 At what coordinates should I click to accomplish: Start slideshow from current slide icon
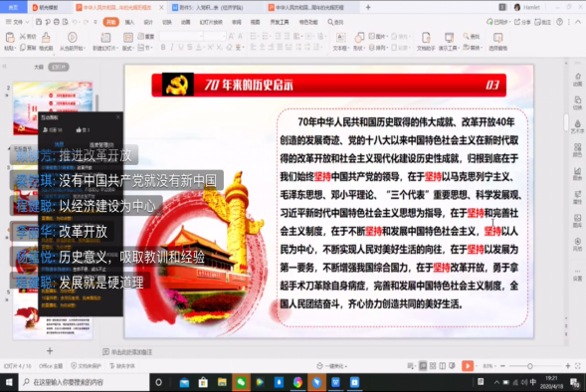click(x=72, y=37)
